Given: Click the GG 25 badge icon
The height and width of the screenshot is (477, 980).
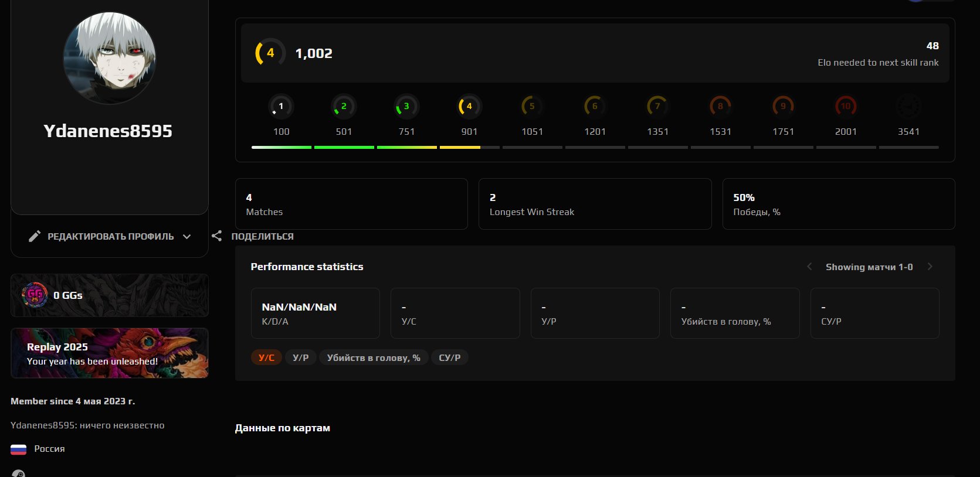Looking at the screenshot, I should click(35, 295).
